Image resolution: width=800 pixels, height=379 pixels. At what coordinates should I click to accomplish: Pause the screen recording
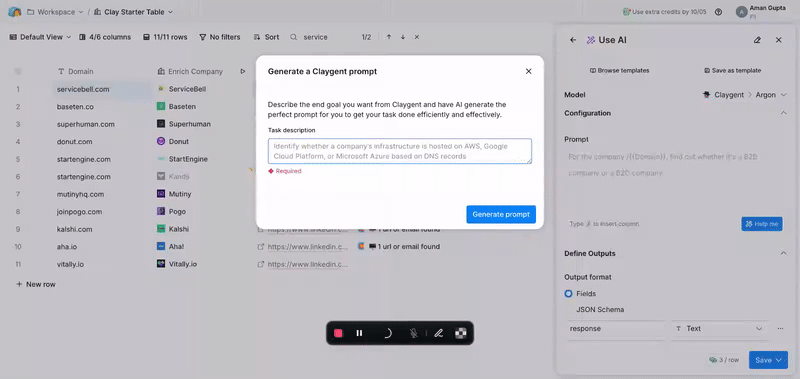(x=359, y=333)
